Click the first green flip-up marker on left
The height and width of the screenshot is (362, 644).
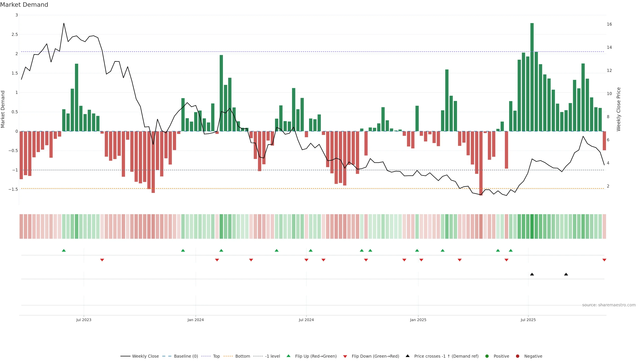point(64,250)
